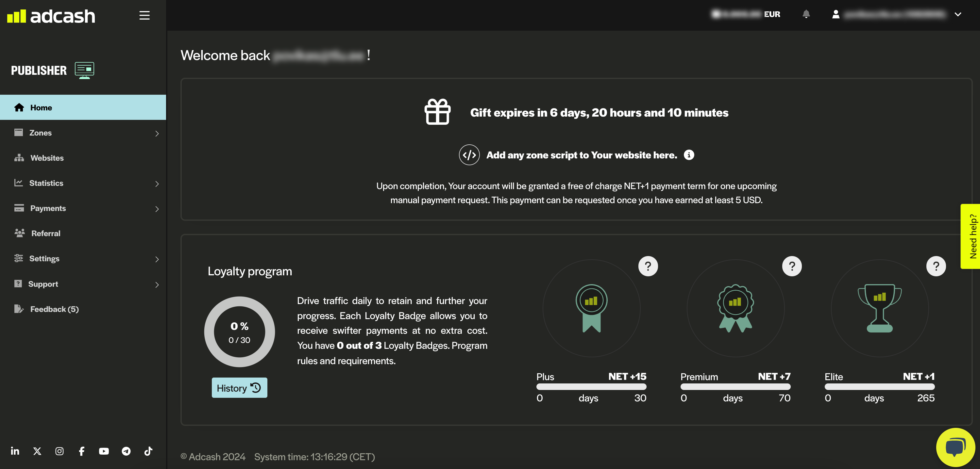Click the Premium loyalty badge emblem

(735, 308)
